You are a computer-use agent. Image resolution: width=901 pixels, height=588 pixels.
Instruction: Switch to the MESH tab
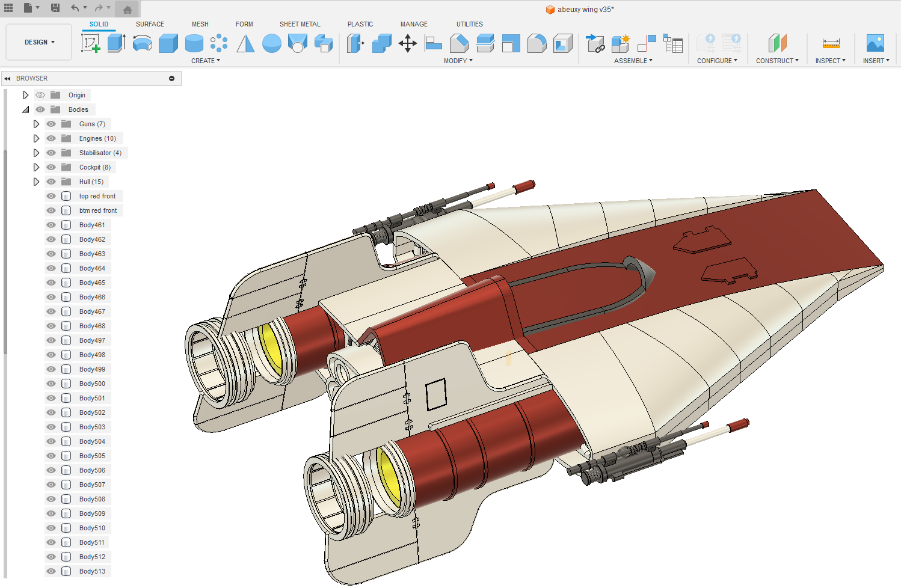point(200,24)
